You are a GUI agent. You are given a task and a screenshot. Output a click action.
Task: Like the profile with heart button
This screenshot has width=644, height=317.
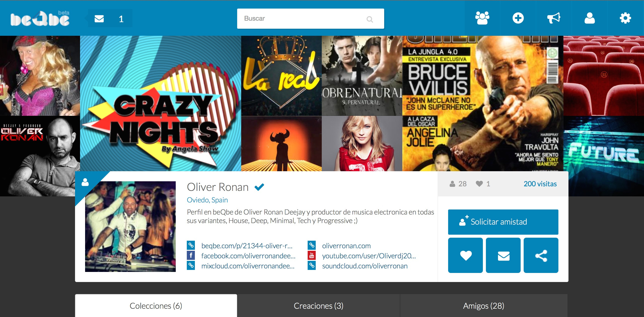(466, 255)
